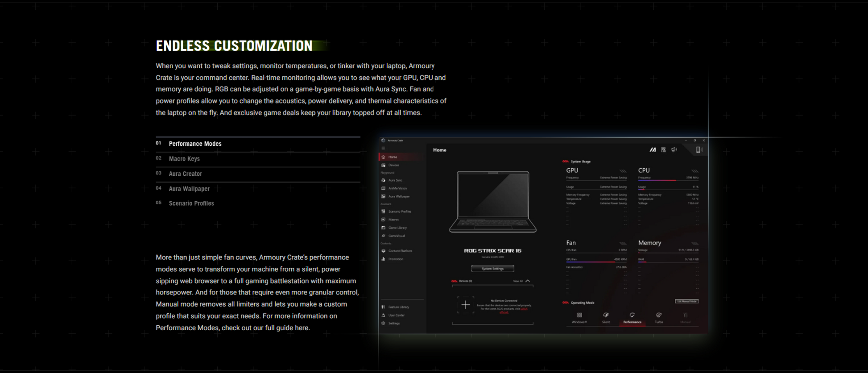Select the Turbo operating mode
This screenshot has width=868, height=373.
tap(658, 318)
